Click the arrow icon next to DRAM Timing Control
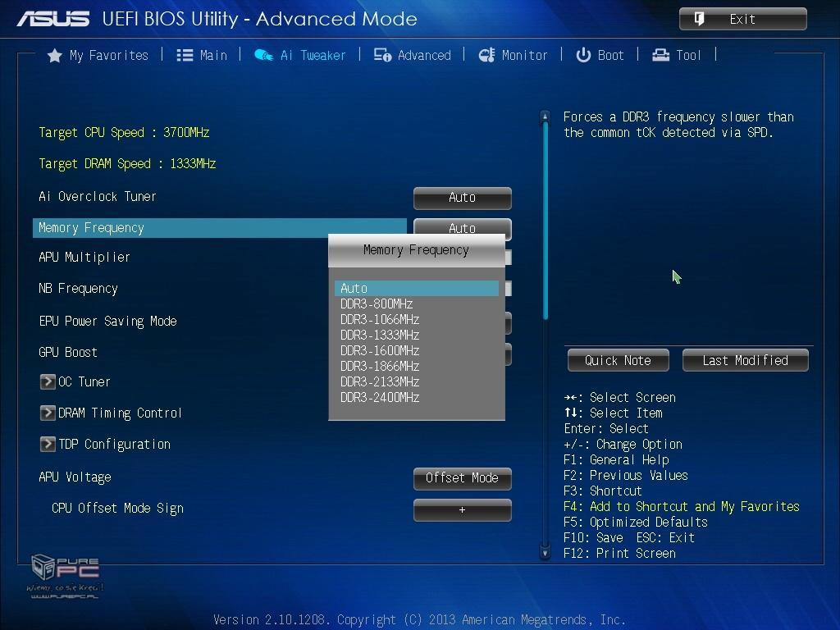Viewport: 840px width, 630px height. point(48,413)
